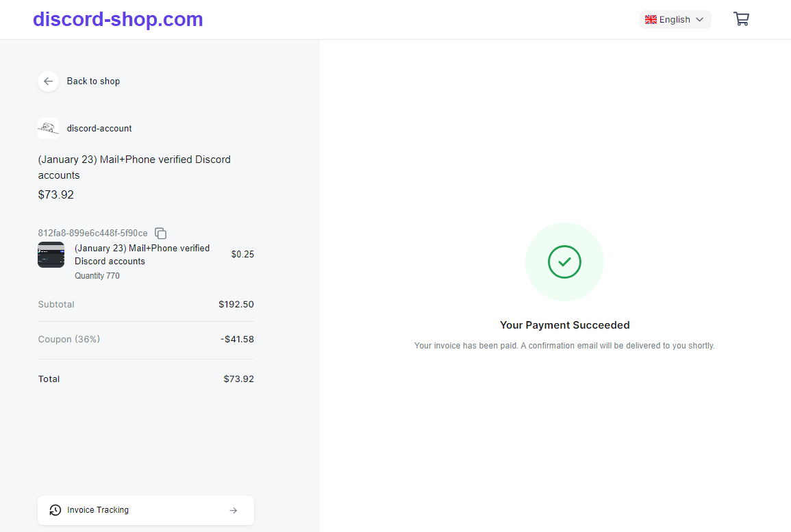Click the discord-account seller name
Screen dimensions: 791x532
[99, 129]
